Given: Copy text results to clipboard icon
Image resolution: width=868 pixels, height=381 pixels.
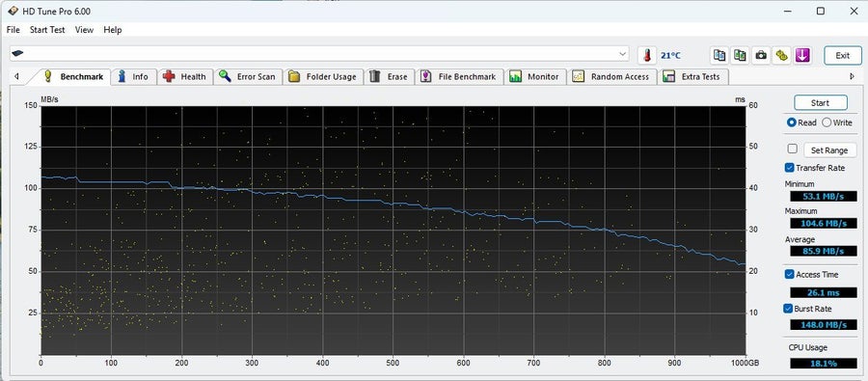Looking at the screenshot, I should 719,55.
